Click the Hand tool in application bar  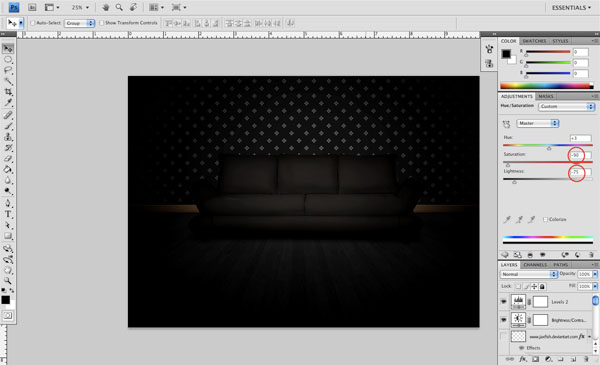(106, 7)
